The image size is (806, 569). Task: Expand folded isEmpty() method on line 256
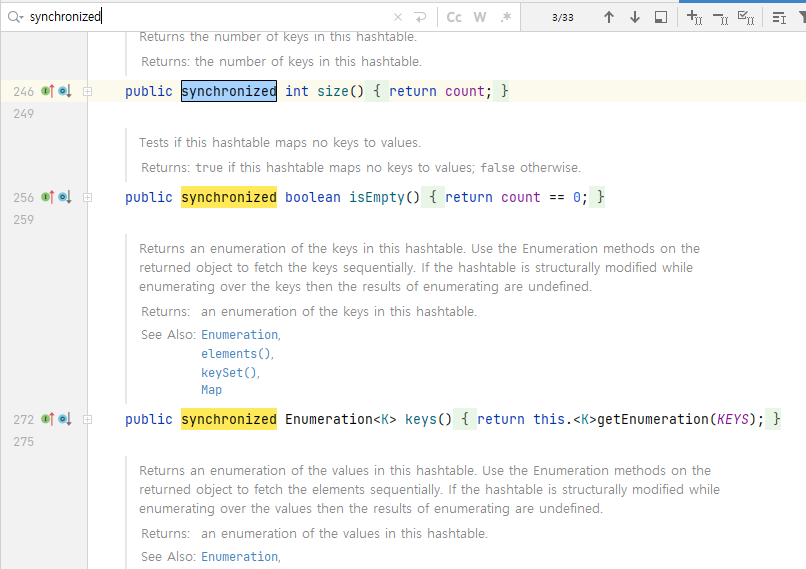click(88, 197)
